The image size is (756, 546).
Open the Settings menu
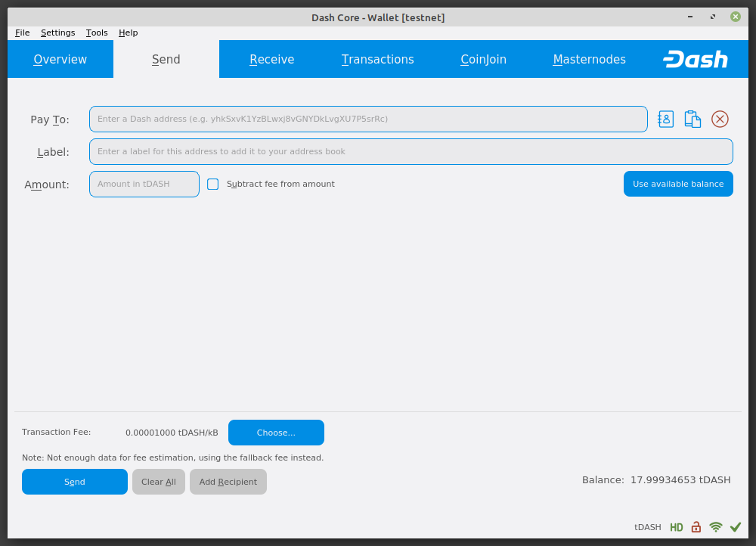pos(58,33)
